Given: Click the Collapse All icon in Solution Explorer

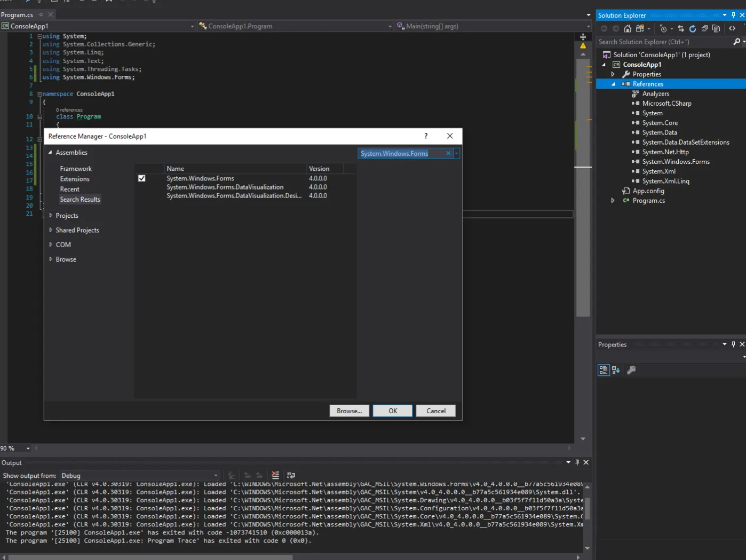Looking at the screenshot, I should [x=704, y=29].
